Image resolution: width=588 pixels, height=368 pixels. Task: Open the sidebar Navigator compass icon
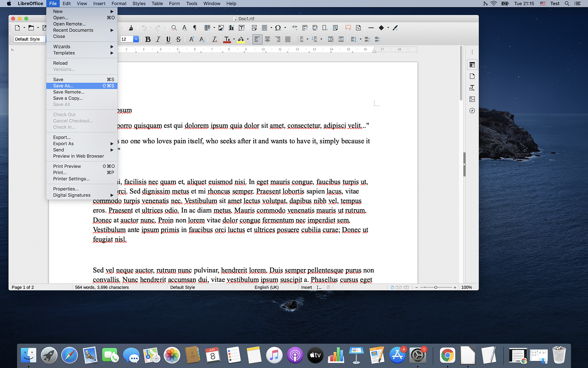pyautogui.click(x=472, y=111)
